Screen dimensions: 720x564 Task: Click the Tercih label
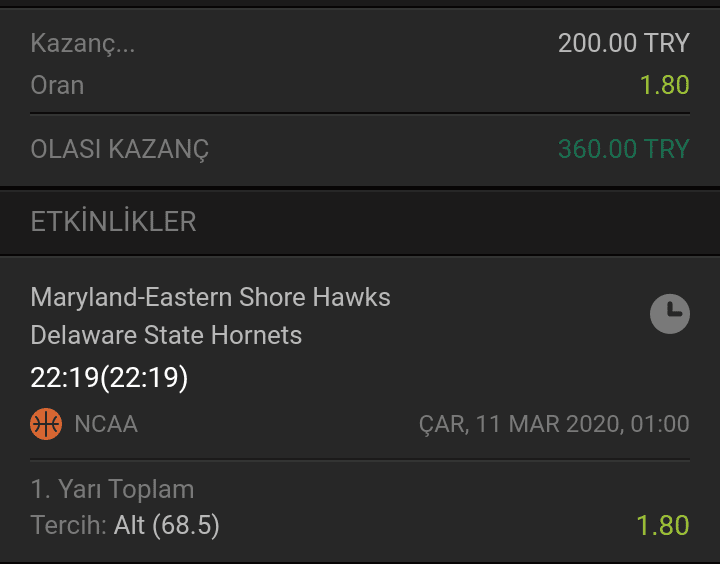coord(68,525)
